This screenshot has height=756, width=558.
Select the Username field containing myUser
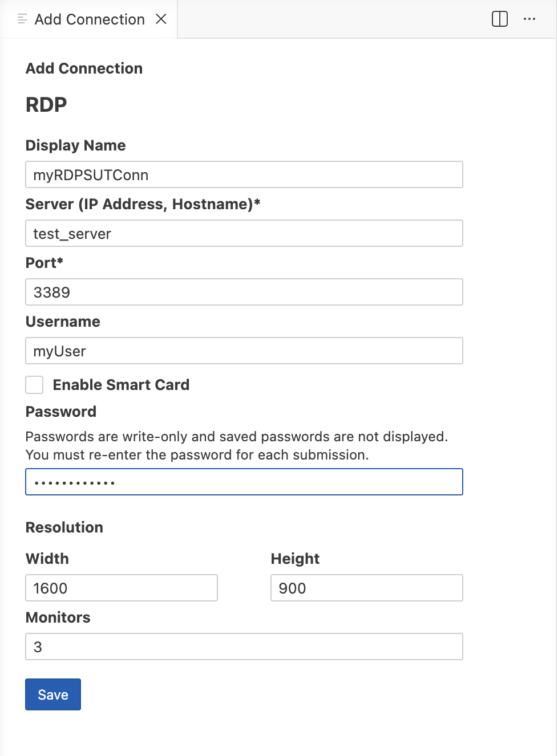[x=244, y=351]
